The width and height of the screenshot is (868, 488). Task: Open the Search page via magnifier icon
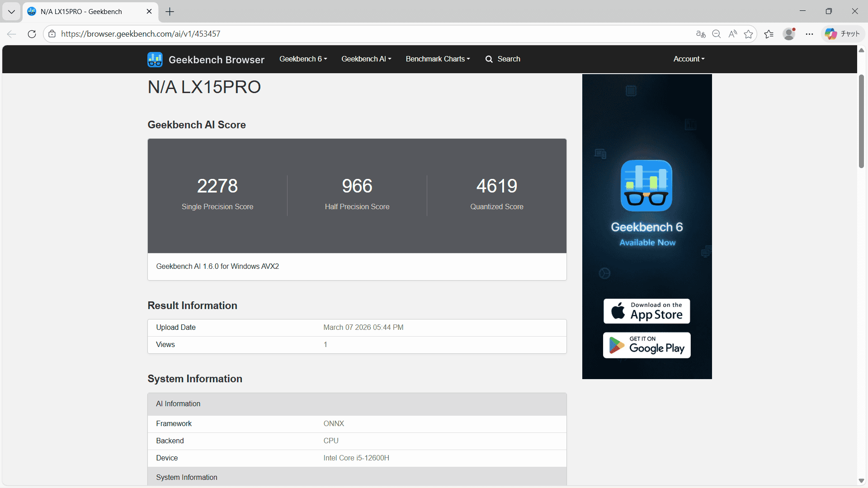[489, 59]
